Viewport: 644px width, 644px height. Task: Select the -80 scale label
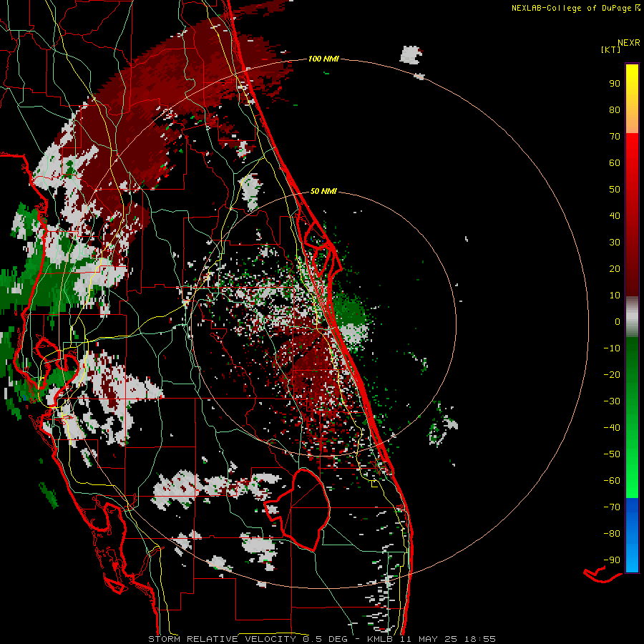tap(612, 534)
